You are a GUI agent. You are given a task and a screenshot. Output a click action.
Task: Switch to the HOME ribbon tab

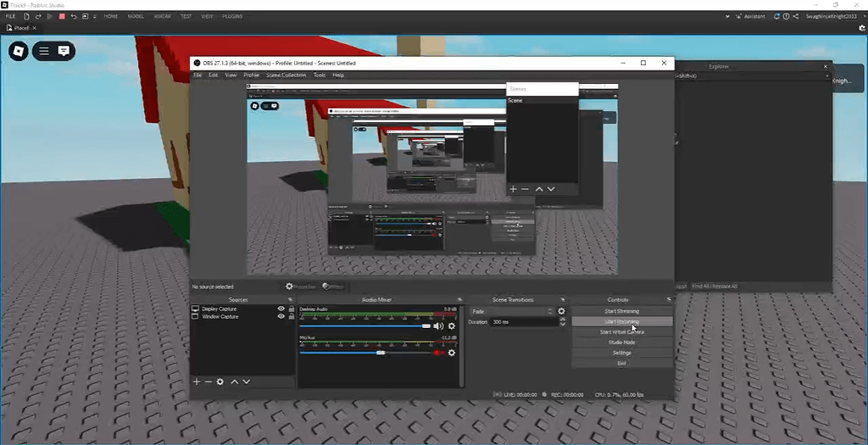click(111, 17)
